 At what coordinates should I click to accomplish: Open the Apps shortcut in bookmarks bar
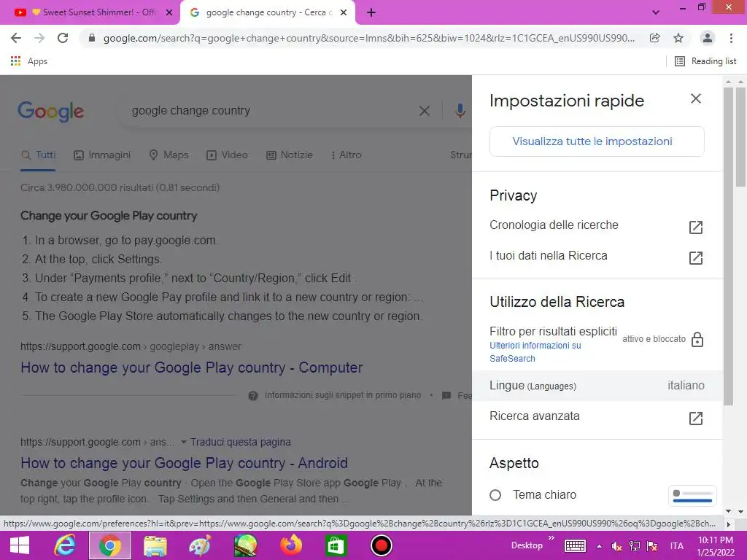click(x=28, y=61)
